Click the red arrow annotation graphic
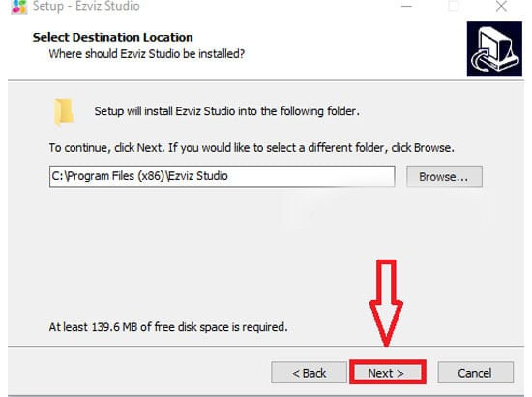The image size is (532, 397). tap(387, 302)
